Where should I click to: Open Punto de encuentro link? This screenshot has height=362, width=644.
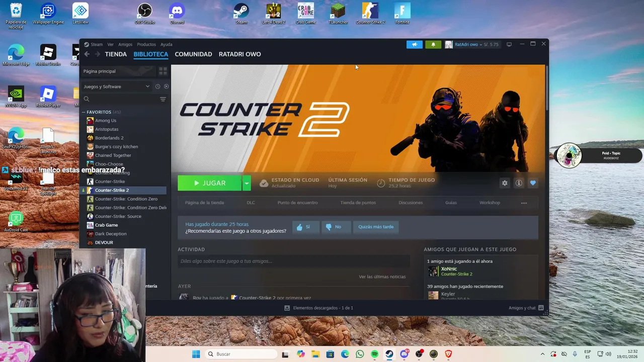[297, 203]
